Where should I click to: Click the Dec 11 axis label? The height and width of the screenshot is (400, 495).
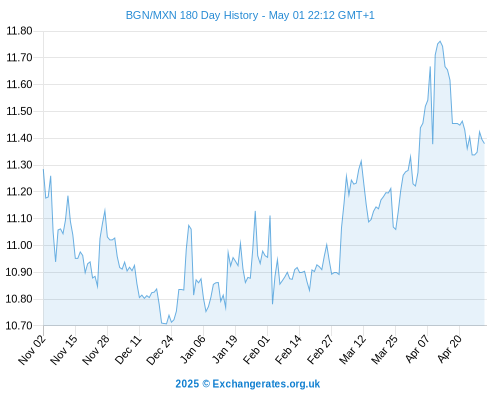128,349
